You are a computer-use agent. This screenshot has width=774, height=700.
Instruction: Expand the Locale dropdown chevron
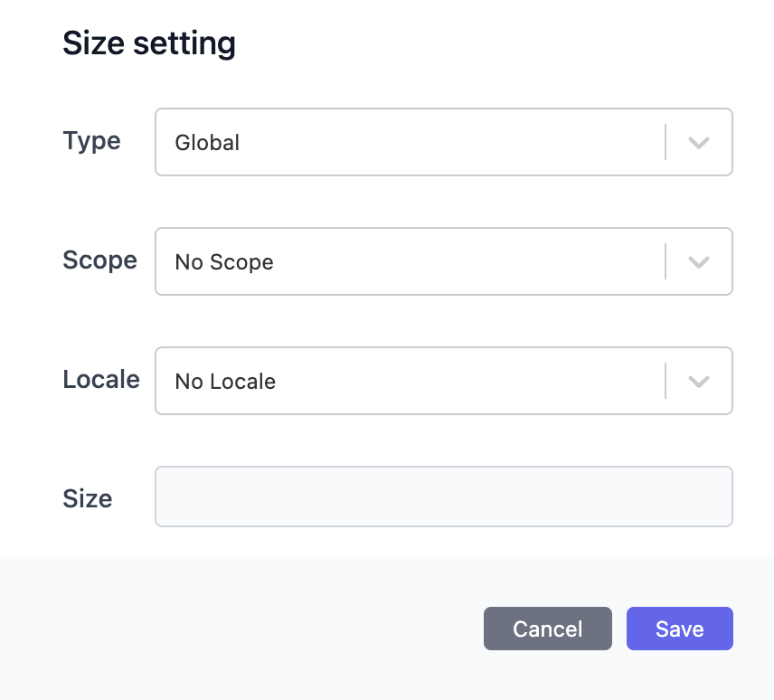[699, 382]
